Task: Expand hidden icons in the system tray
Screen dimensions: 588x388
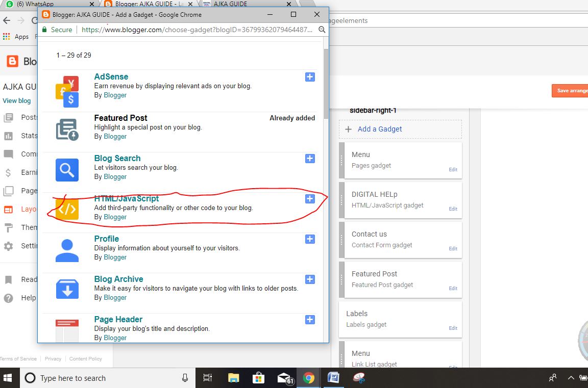Action: [x=571, y=378]
